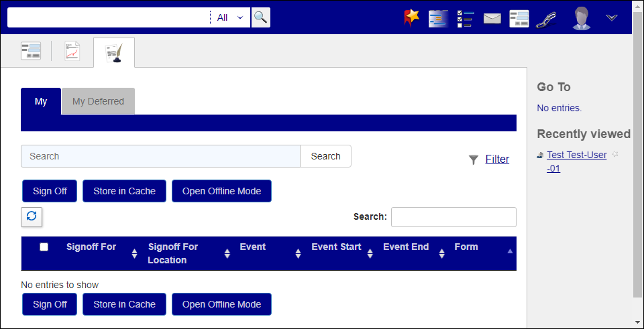Screen dimensions: 644x329
Task: Toggle the select-all checkbox in table header
Action: tap(44, 247)
